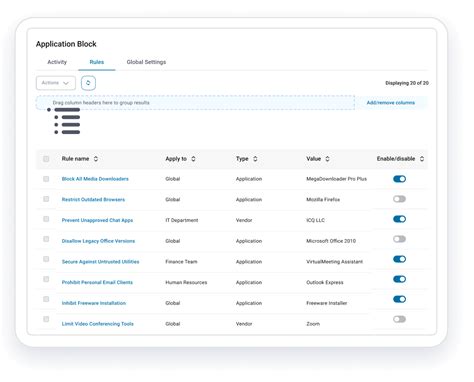Switch off Inhibit Freeware Installation toggle

click(x=399, y=299)
